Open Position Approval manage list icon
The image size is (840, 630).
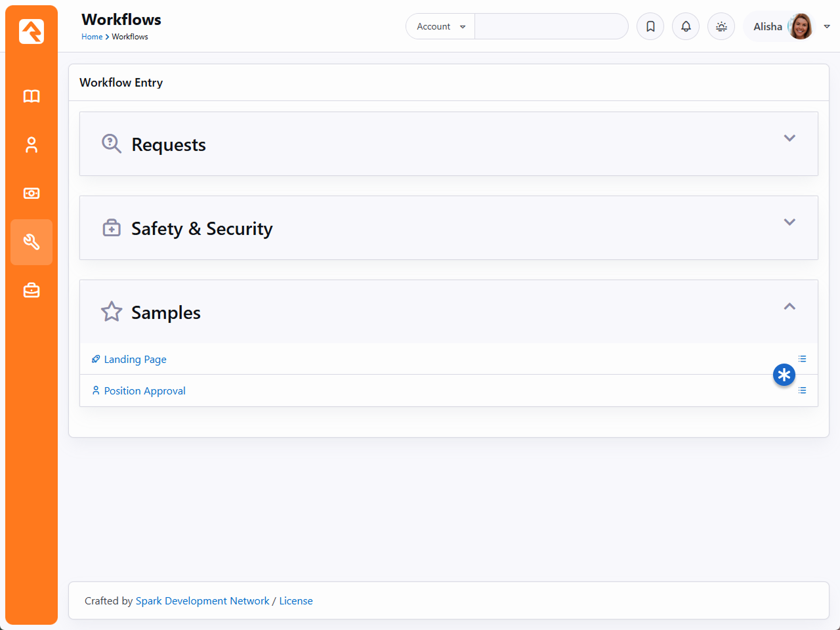802,390
